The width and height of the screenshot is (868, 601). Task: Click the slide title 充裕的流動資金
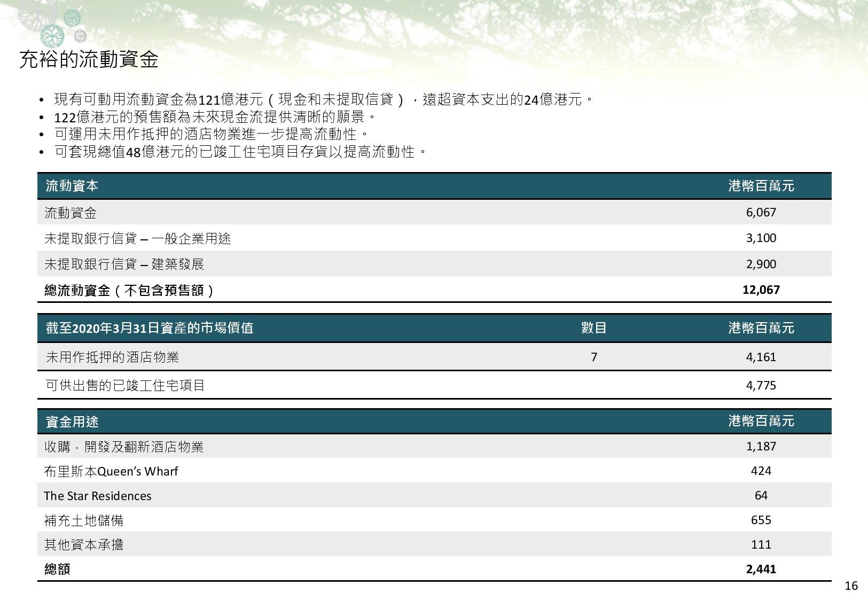click(x=89, y=59)
